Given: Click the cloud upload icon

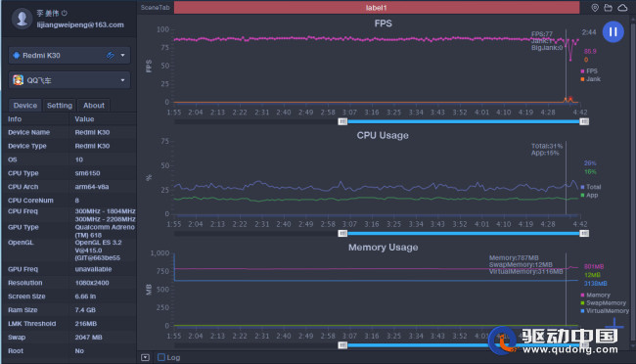Looking at the screenshot, I should (x=622, y=8).
